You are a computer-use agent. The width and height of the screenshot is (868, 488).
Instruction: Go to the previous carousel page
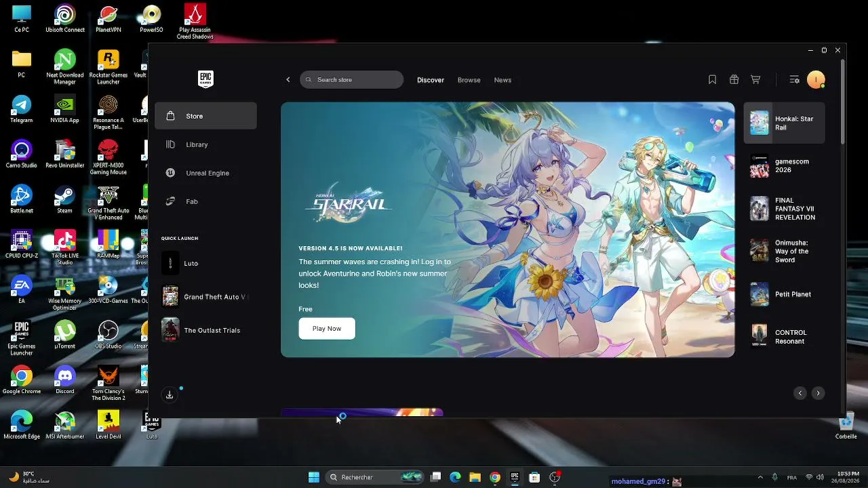(800, 393)
